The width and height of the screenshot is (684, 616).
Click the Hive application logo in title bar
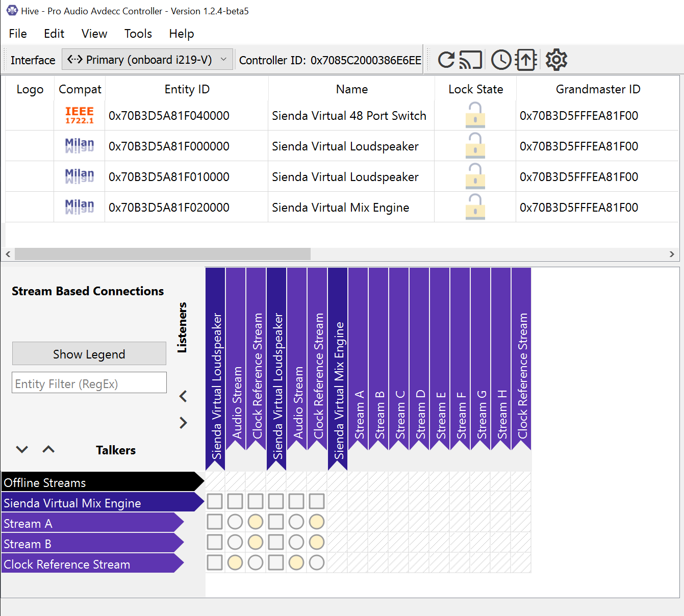[12, 11]
